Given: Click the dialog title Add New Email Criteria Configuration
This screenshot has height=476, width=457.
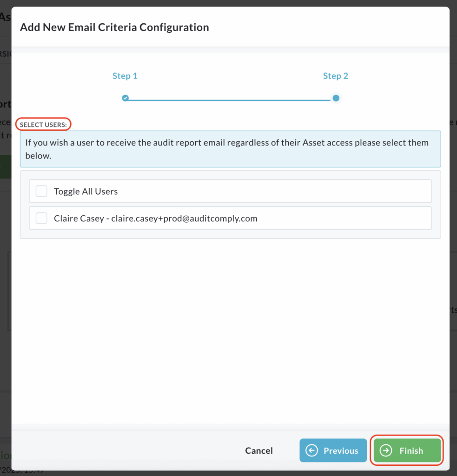Looking at the screenshot, I should point(114,27).
